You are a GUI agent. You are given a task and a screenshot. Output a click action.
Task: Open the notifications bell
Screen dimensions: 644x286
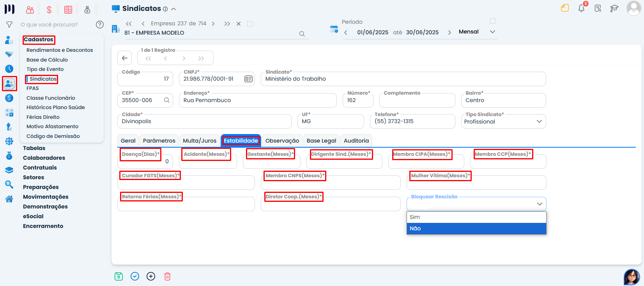[581, 8]
